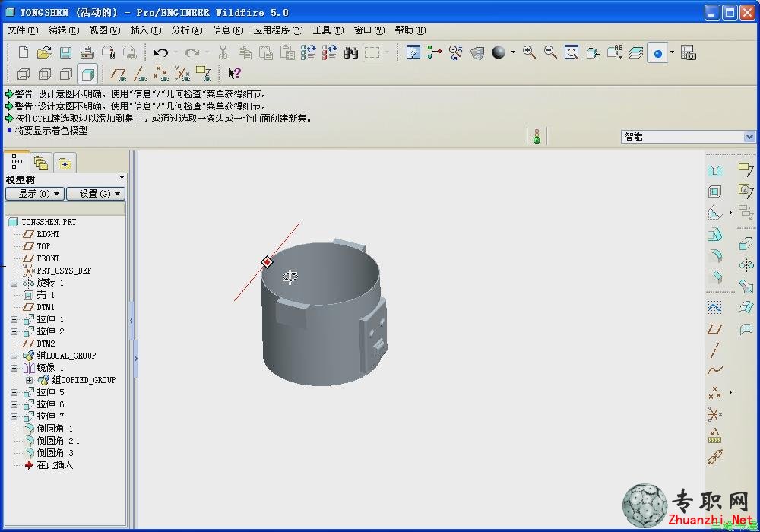
Task: Click the Print icon
Action: point(87,52)
